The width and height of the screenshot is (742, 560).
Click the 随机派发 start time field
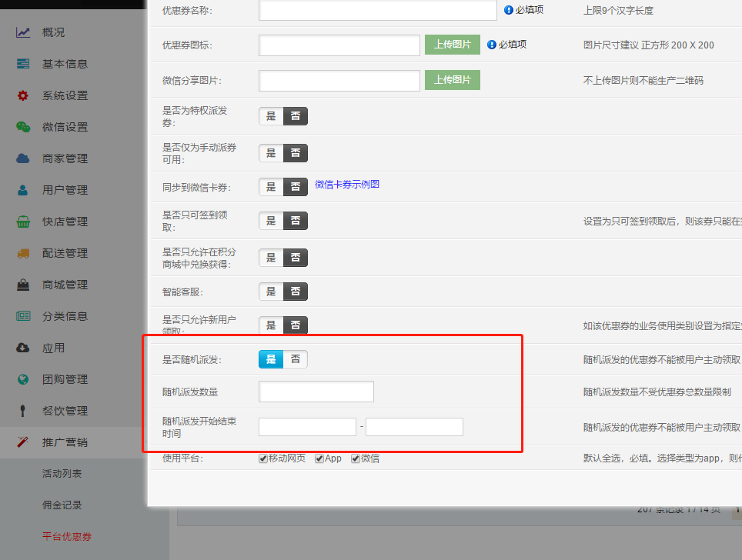tap(307, 427)
